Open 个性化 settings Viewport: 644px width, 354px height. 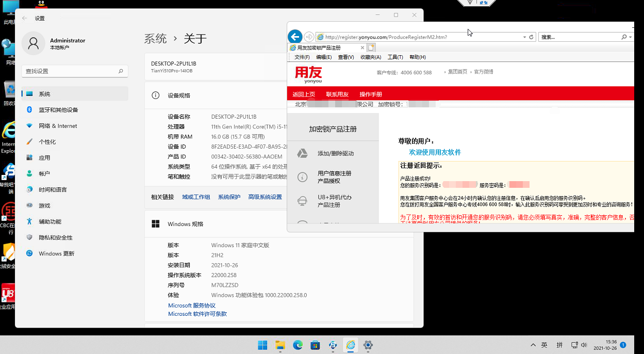click(75, 142)
